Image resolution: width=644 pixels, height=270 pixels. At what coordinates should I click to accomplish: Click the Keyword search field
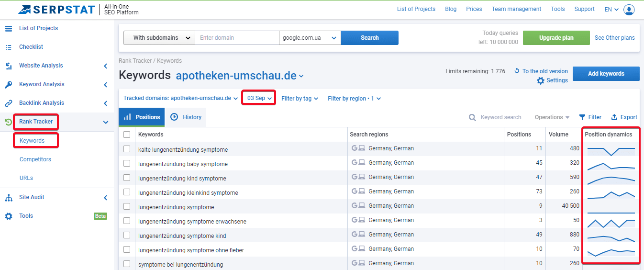click(x=500, y=117)
